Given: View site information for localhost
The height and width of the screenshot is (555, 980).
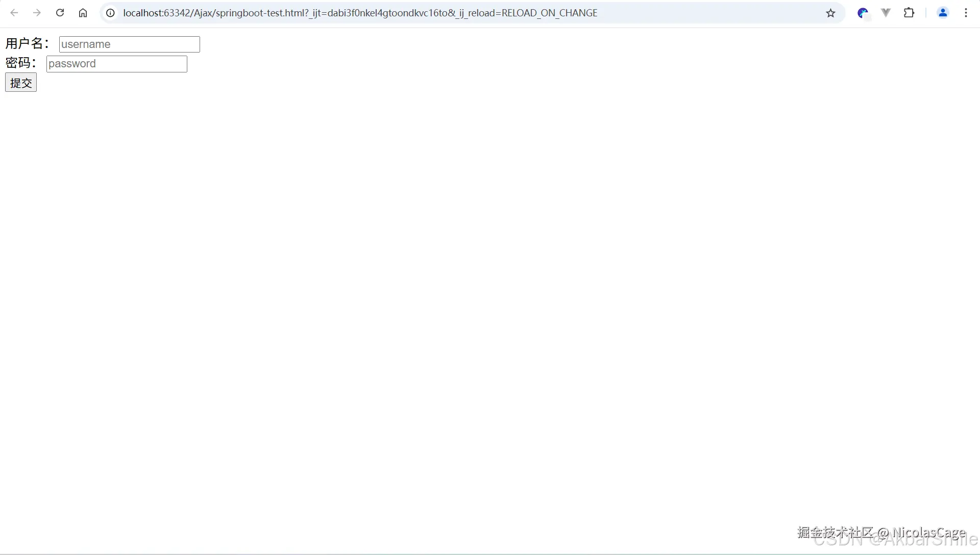Looking at the screenshot, I should click(x=110, y=13).
